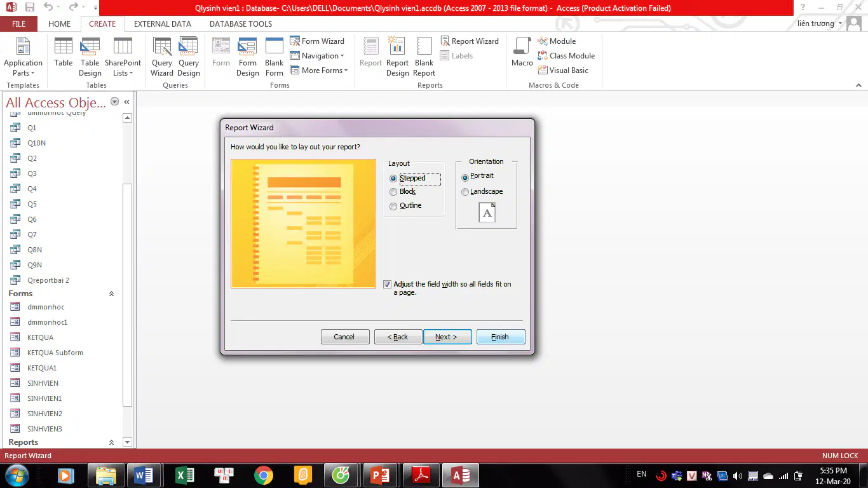Switch to the CREATE tab
The width and height of the screenshot is (868, 488).
point(102,24)
